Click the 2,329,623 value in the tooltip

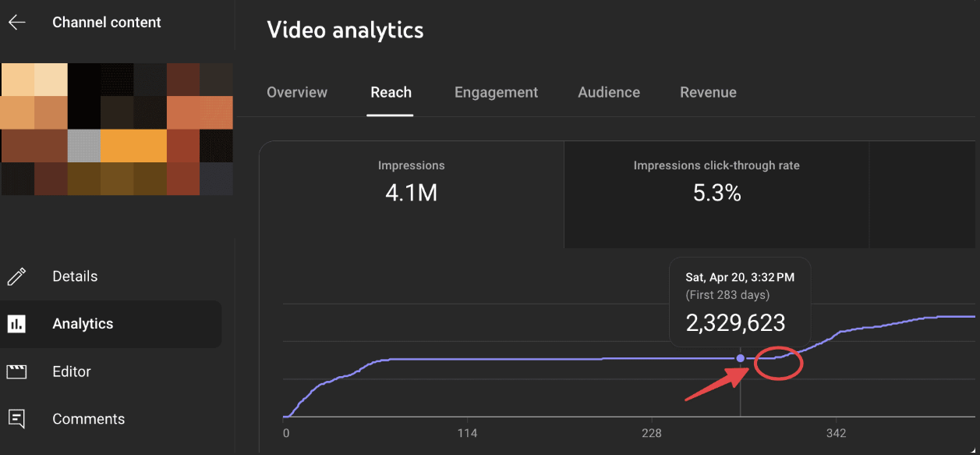pos(734,322)
